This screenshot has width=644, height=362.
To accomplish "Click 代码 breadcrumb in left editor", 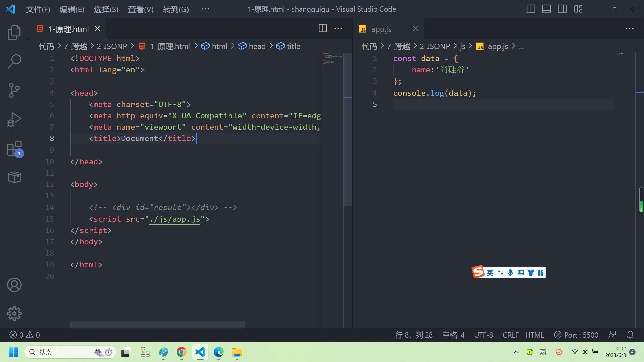I will (46, 46).
